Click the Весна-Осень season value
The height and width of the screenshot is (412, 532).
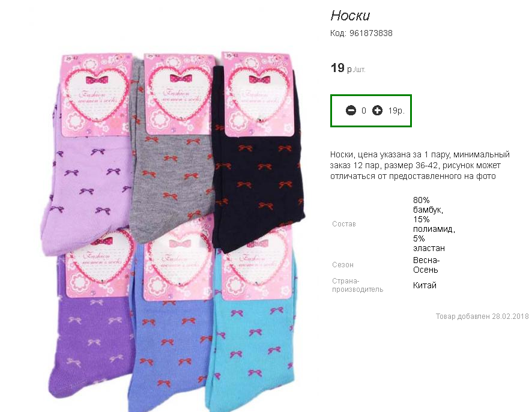click(x=426, y=265)
